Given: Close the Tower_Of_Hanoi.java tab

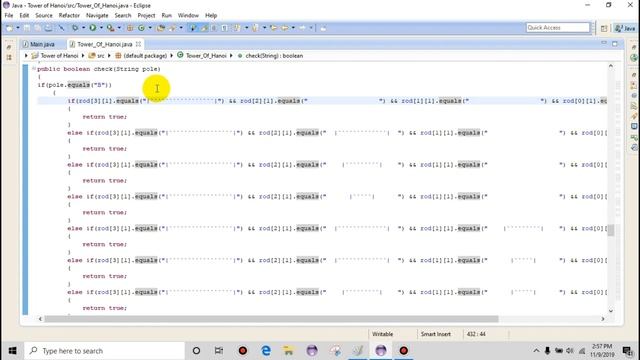Looking at the screenshot, I should pos(138,44).
